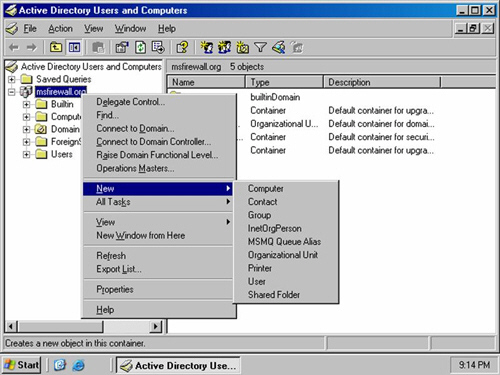Collapse the msfirewall.org domain node
500x375 pixels.
click(x=12, y=92)
